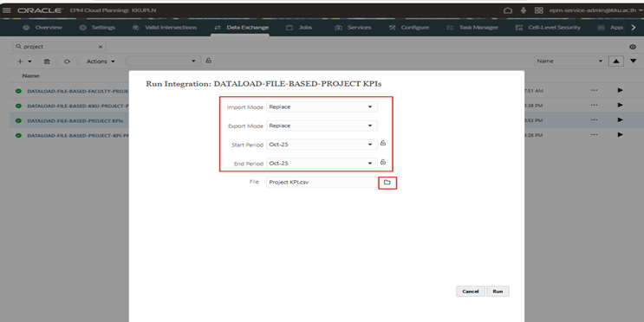Click the Run button in dialog
644x322 pixels.
(498, 291)
